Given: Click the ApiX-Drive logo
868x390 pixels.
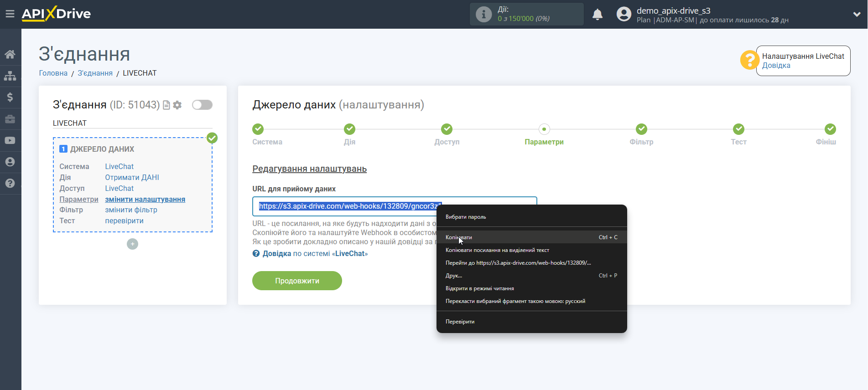Looking at the screenshot, I should (x=56, y=14).
